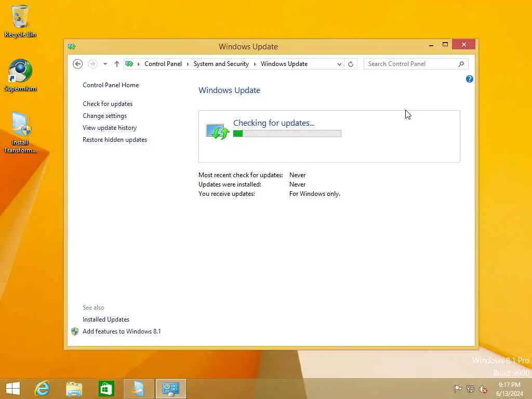This screenshot has width=532, height=399.
Task: Click the Forward navigation arrow
Action: (x=92, y=64)
